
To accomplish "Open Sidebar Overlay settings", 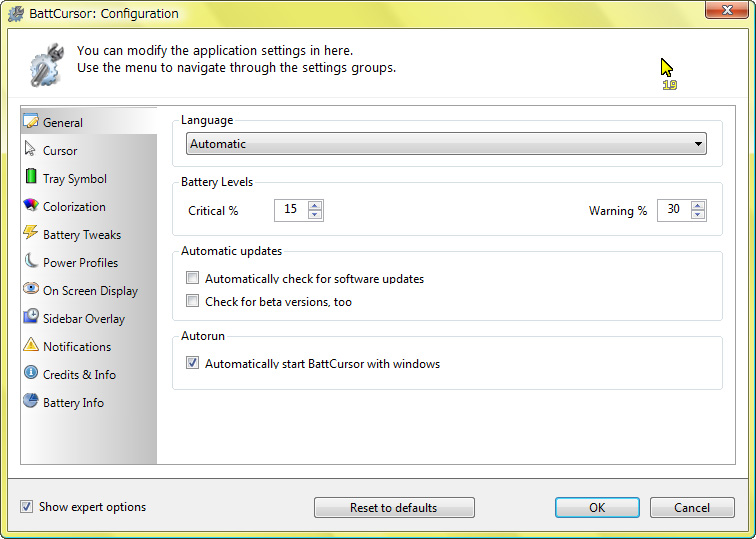I will pos(89,318).
